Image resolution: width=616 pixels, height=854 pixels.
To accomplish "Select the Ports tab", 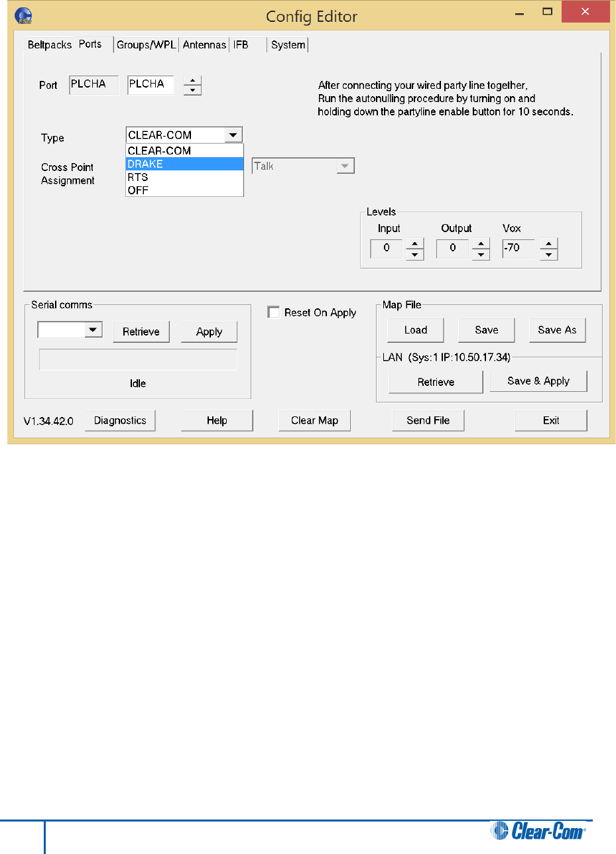I will pos(90,44).
